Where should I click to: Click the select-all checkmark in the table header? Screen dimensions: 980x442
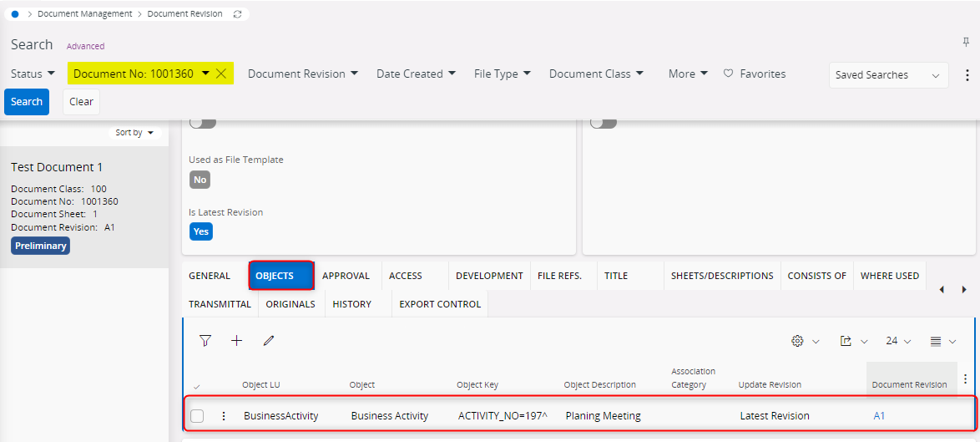[198, 387]
